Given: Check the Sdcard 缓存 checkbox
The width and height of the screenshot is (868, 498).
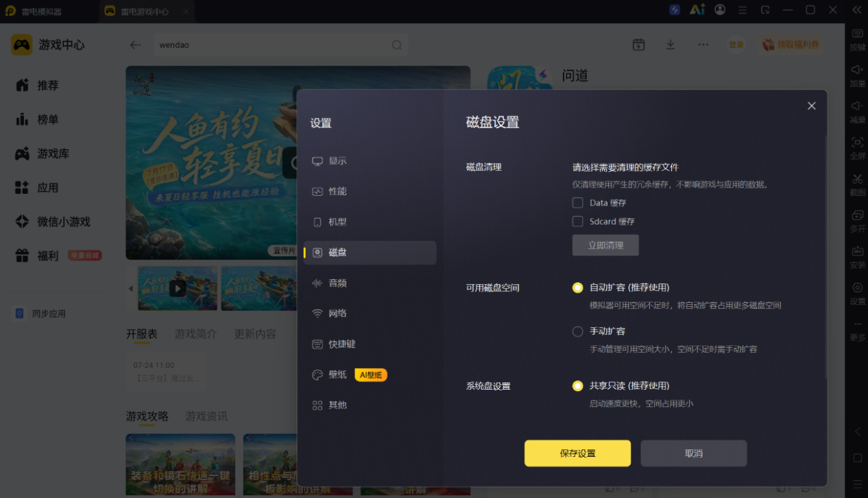Looking at the screenshot, I should click(x=578, y=221).
